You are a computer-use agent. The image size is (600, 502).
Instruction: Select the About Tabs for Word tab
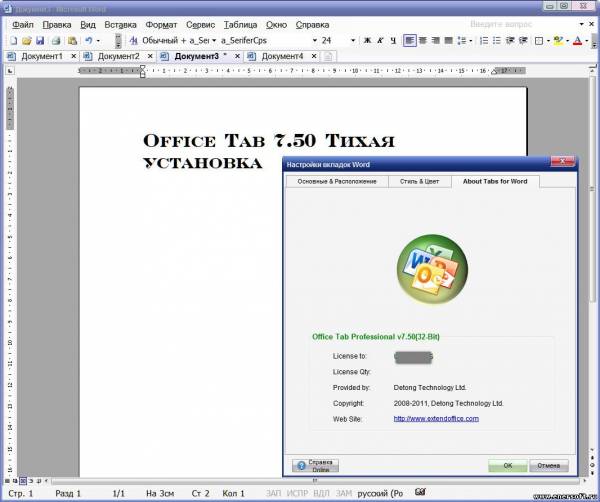[495, 181]
